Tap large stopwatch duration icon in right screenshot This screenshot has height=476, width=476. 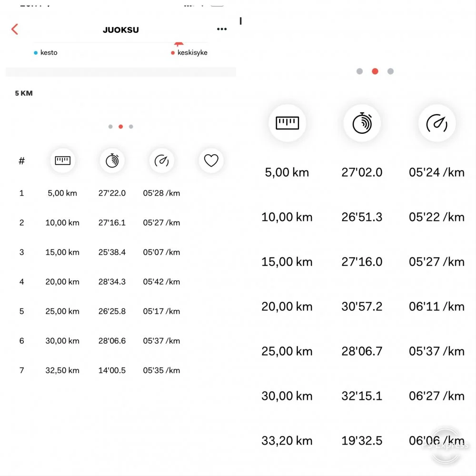point(362,123)
